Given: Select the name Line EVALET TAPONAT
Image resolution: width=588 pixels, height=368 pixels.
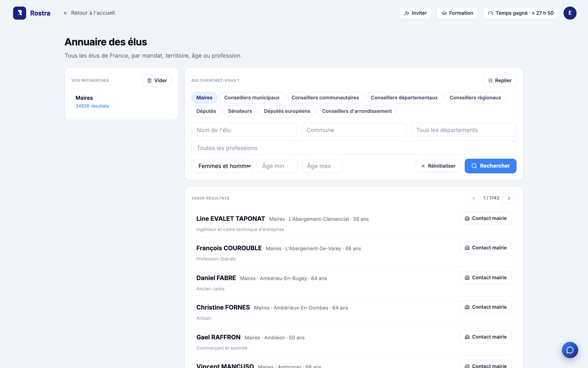Looking at the screenshot, I should tap(231, 219).
